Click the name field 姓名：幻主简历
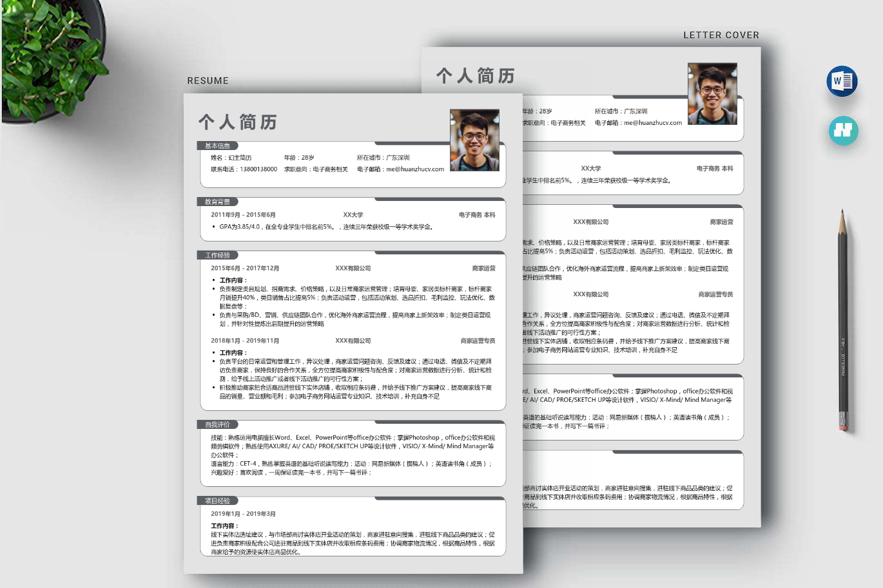The height and width of the screenshot is (588, 883). coord(231,158)
